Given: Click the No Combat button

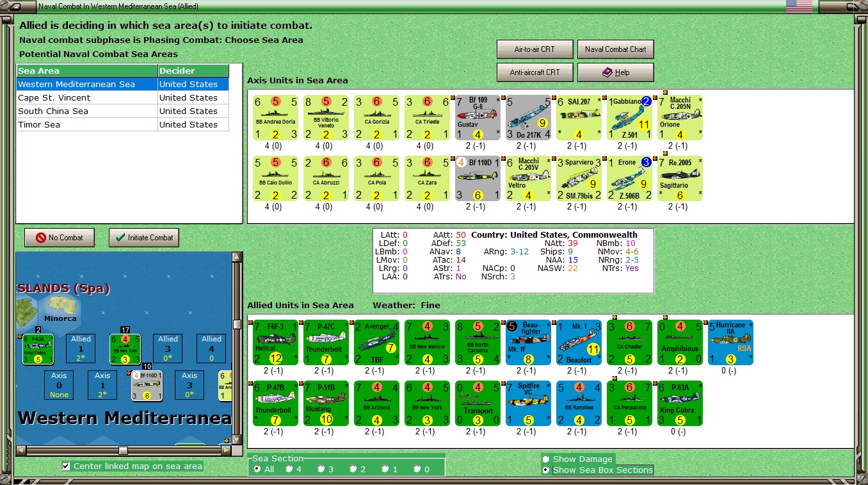Looking at the screenshot, I should click(59, 238).
